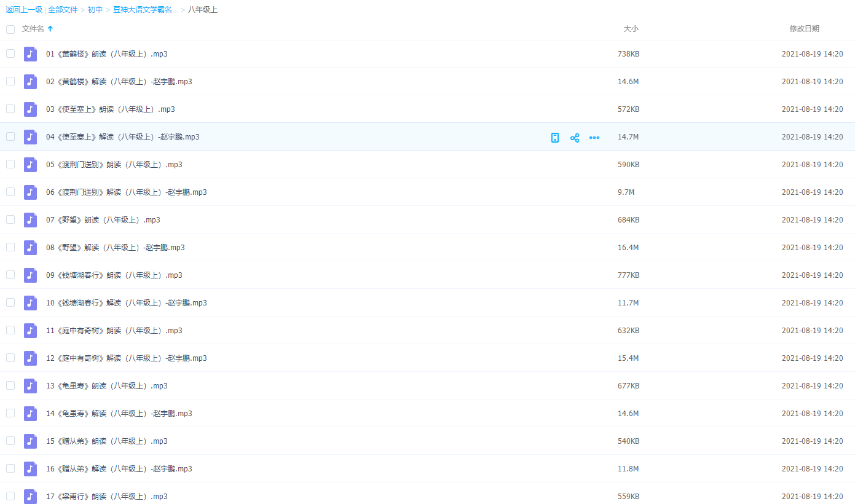This screenshot has height=504, width=855.
Task: Sort the list by 大小 column
Action: pos(631,29)
